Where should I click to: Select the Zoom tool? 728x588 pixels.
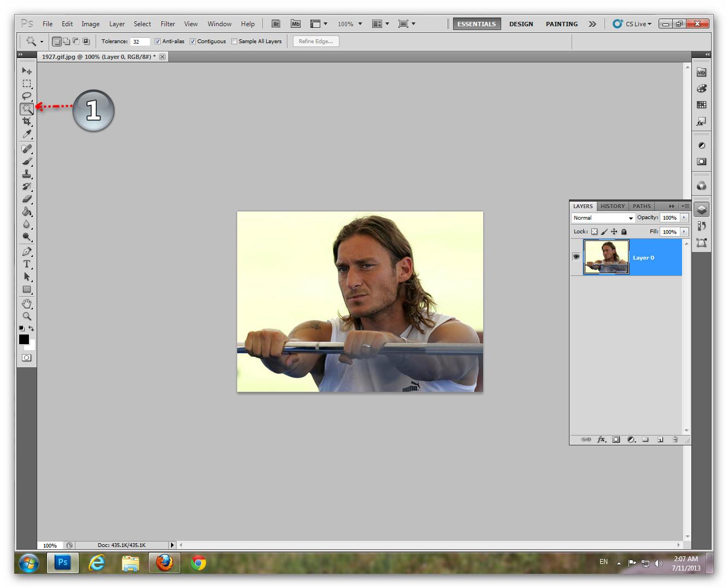pyautogui.click(x=26, y=316)
